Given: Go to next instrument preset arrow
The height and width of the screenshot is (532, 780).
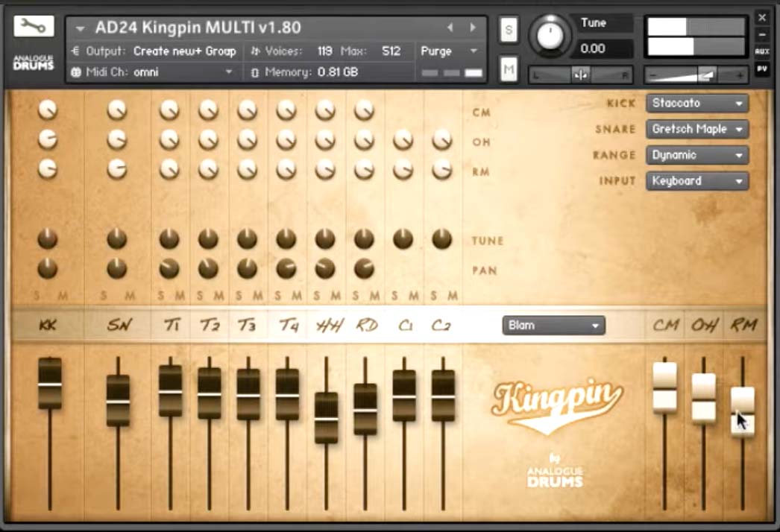Looking at the screenshot, I should (x=473, y=28).
